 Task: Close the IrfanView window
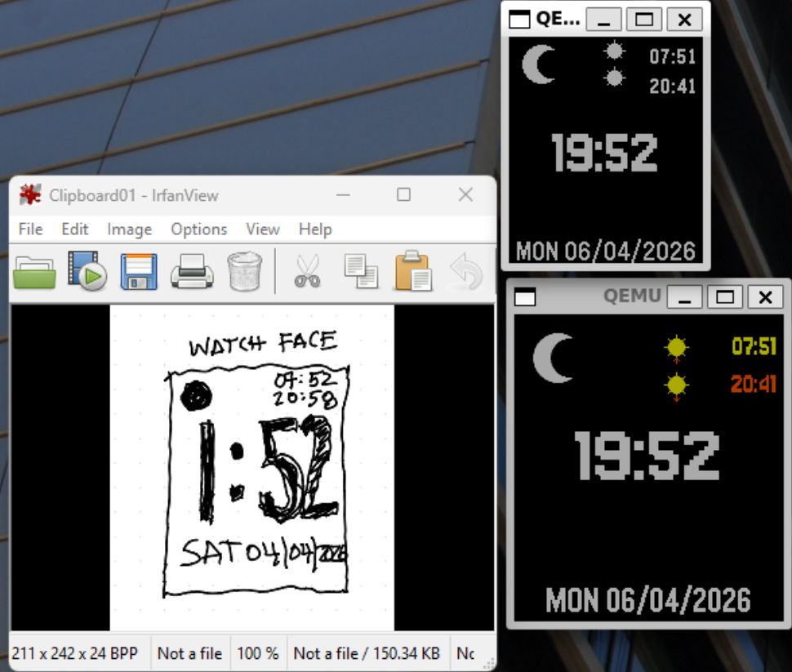[465, 194]
